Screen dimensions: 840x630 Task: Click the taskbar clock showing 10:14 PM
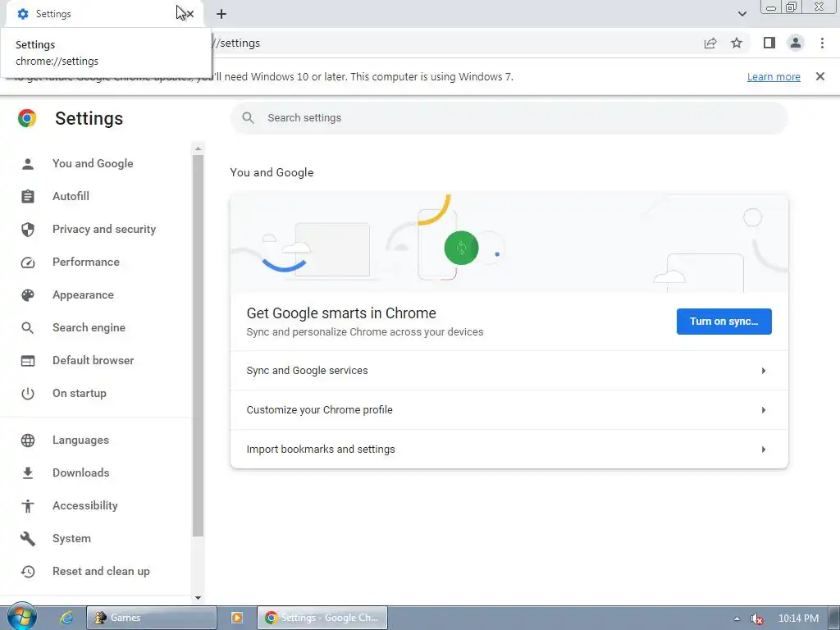coord(798,619)
